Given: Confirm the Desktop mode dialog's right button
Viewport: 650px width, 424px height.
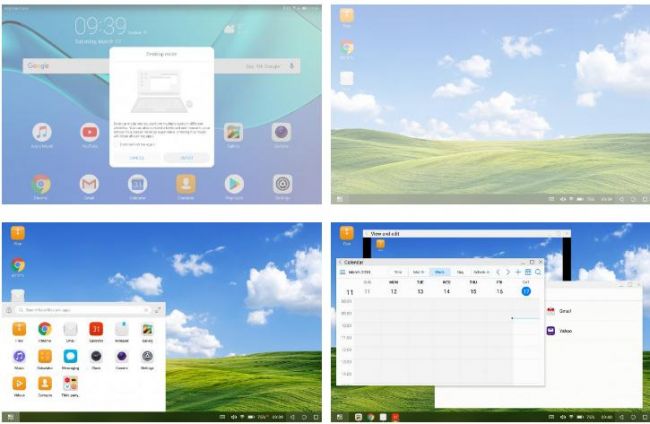Looking at the screenshot, I should point(186,157).
